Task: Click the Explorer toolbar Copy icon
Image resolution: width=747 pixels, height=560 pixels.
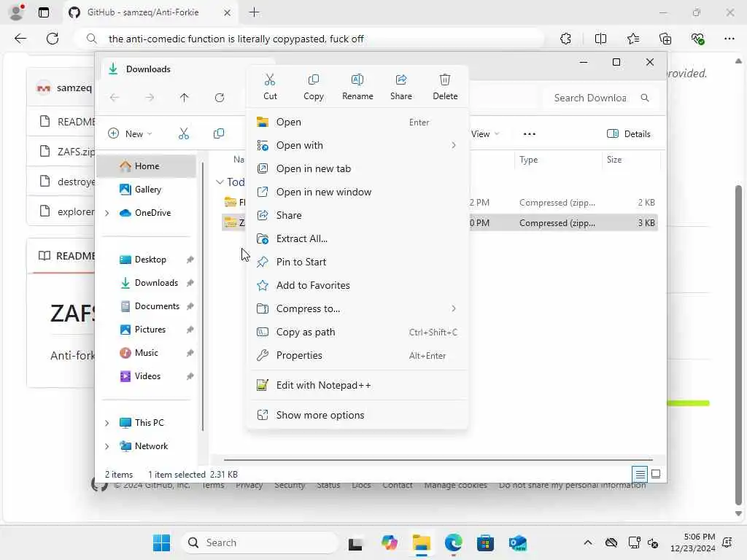Action: 219,134
